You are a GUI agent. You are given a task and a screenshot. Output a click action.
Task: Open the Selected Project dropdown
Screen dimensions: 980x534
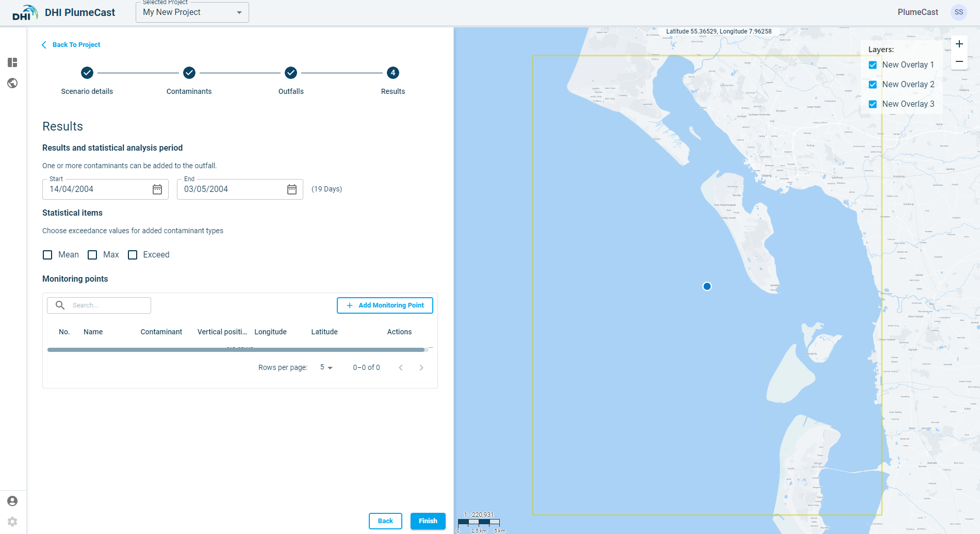[192, 12]
